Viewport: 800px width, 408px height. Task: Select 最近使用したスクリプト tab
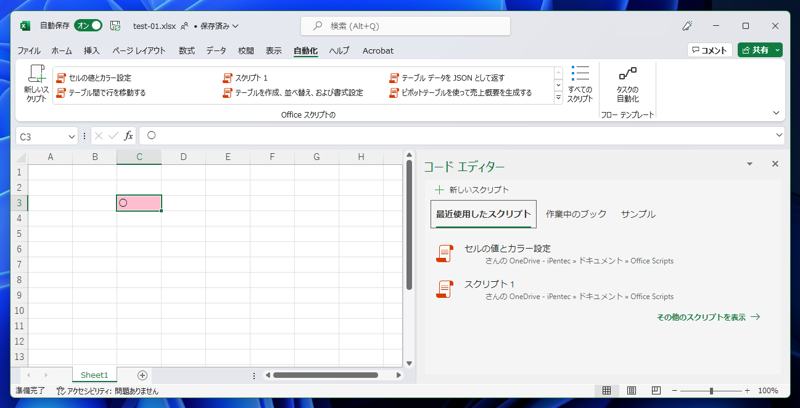point(483,214)
